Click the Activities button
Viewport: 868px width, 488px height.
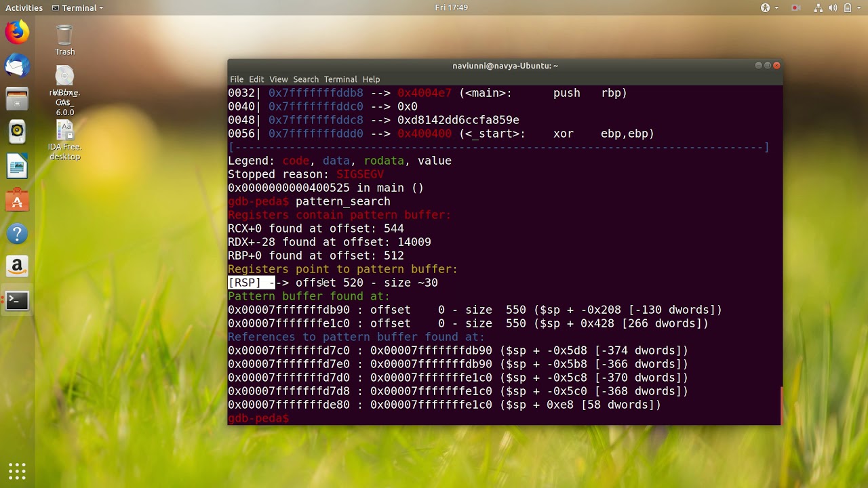click(24, 7)
